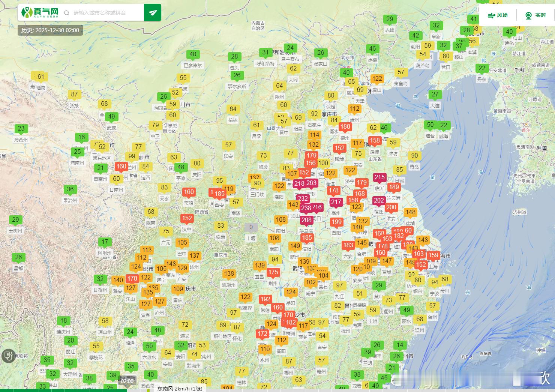
Task: Open the 巴彦淖尔 marker showing 40
Action: coord(193,55)
